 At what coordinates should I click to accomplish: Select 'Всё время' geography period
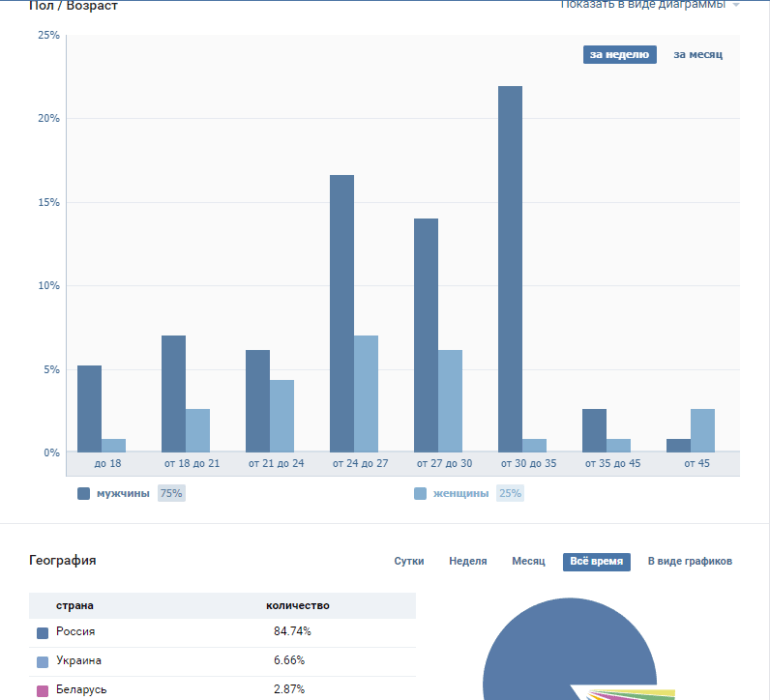[597, 561]
